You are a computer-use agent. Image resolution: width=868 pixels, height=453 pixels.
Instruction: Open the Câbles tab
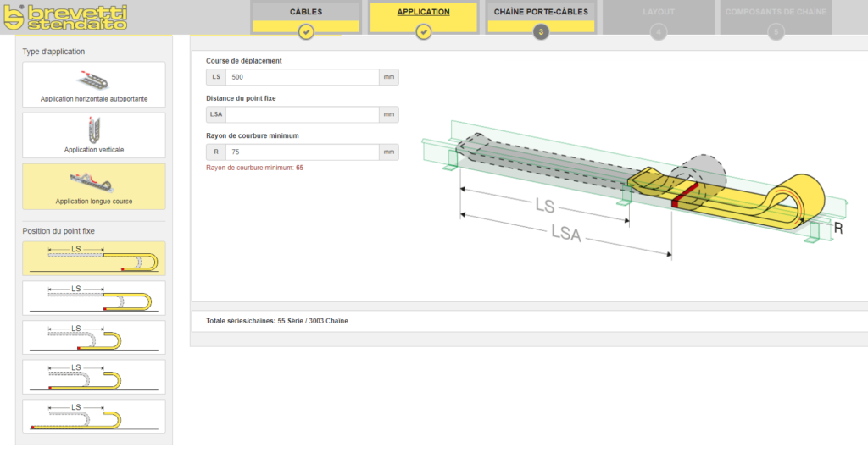click(x=306, y=13)
